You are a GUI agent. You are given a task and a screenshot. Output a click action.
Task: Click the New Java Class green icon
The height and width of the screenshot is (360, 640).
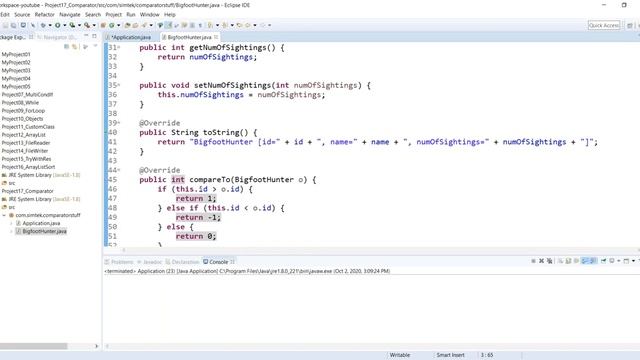(111, 25)
